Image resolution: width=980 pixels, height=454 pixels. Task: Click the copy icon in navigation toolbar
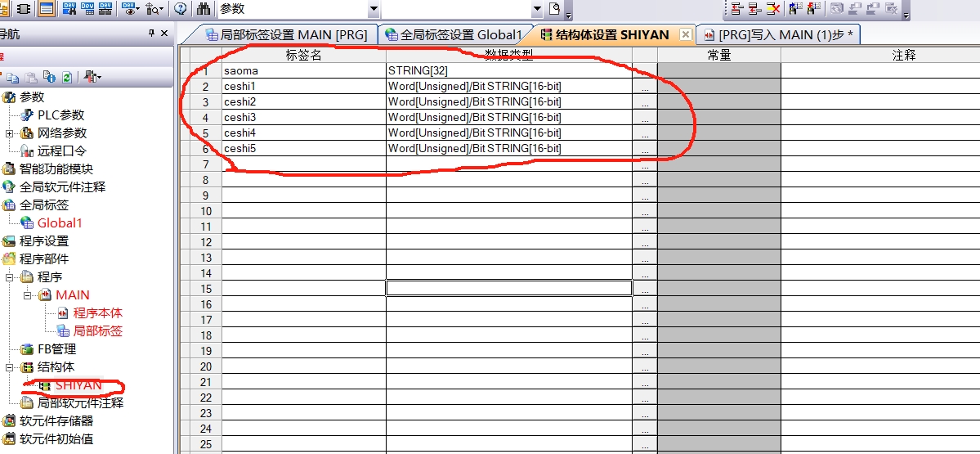coord(14,77)
